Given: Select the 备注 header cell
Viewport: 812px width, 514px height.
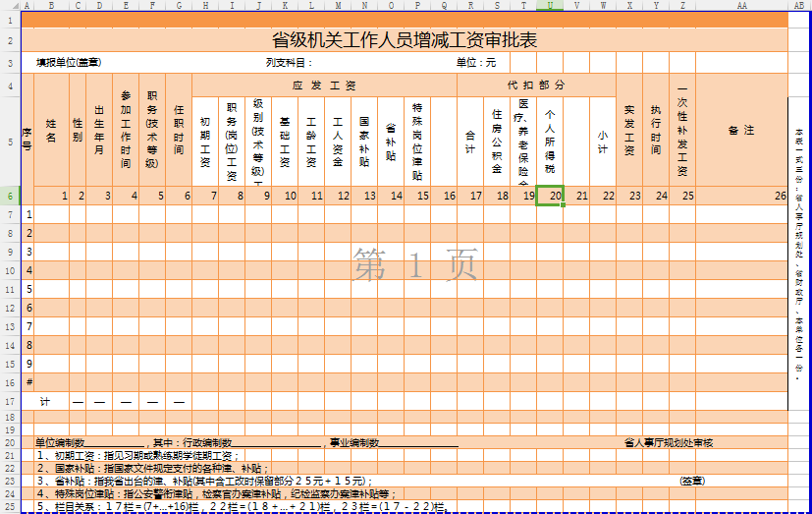Looking at the screenshot, I should pos(741,130).
